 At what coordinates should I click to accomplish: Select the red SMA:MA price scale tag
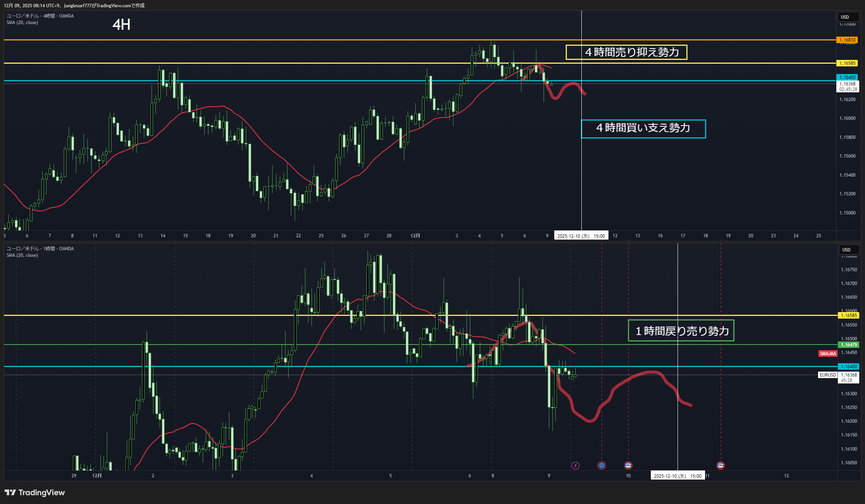tap(828, 354)
